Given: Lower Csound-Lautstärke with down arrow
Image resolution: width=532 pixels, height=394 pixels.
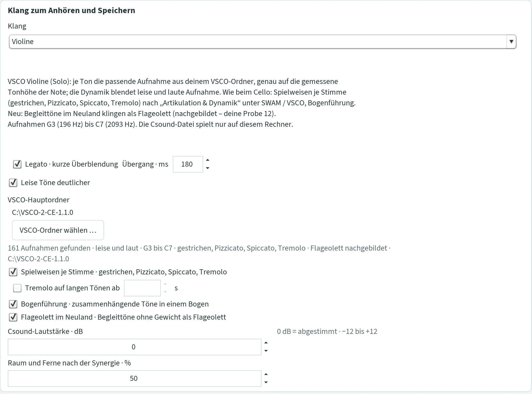Looking at the screenshot, I should click(x=266, y=351).
